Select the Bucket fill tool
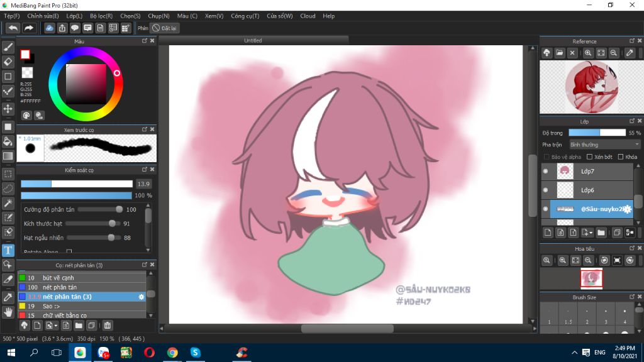Image resolution: width=644 pixels, height=362 pixels. [8, 141]
